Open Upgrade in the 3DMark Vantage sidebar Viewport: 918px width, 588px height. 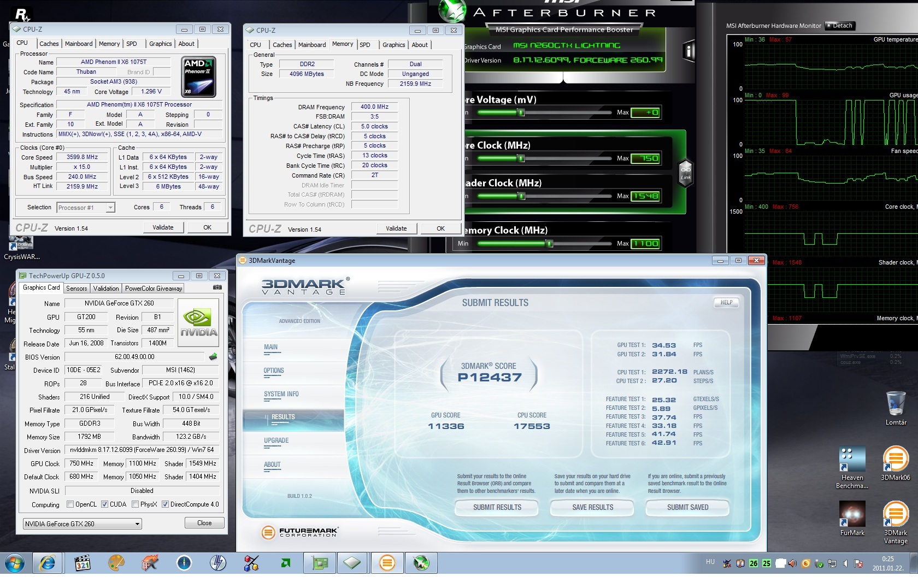[x=276, y=441]
